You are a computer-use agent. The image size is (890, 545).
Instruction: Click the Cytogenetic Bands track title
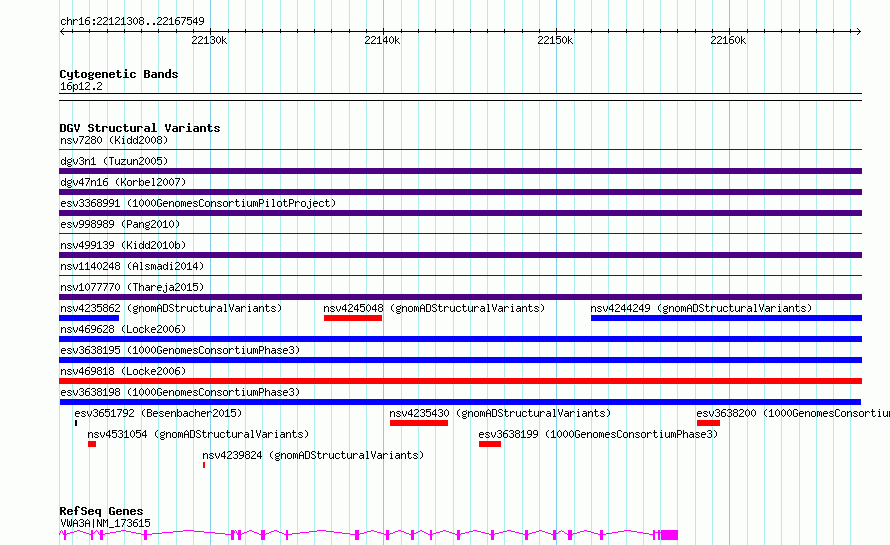coord(119,74)
